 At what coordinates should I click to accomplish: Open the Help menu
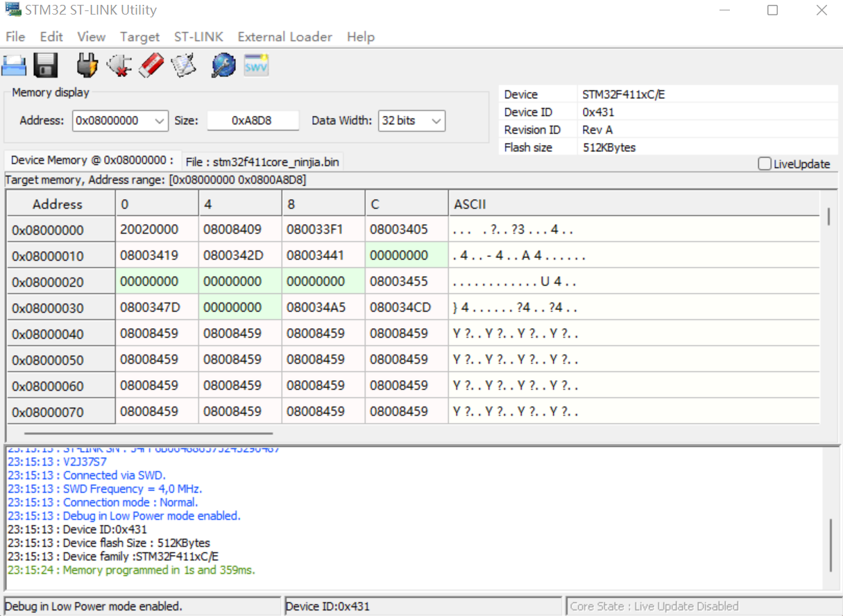(361, 37)
